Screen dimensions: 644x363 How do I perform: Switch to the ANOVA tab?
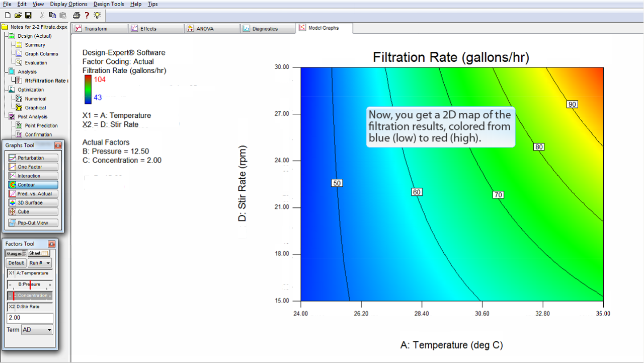pos(213,29)
